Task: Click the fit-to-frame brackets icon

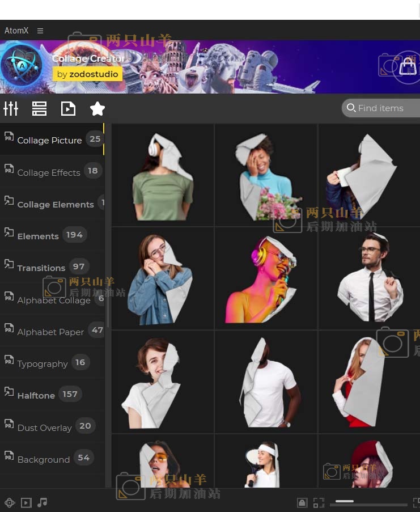Action: [319, 502]
